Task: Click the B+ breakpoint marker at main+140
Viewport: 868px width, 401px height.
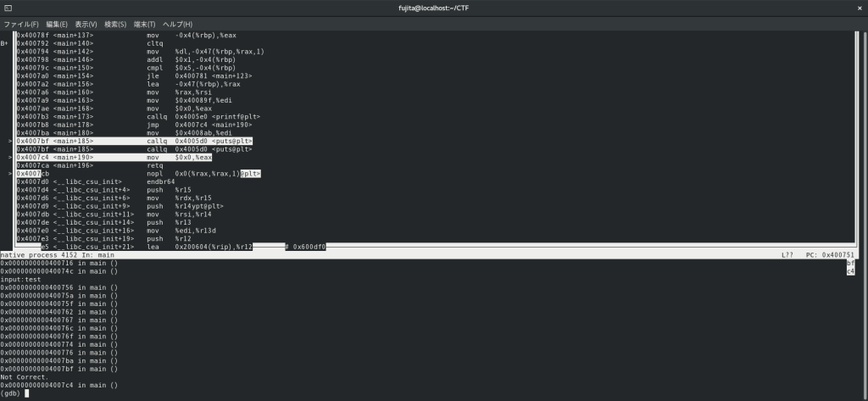Action: tap(5, 43)
